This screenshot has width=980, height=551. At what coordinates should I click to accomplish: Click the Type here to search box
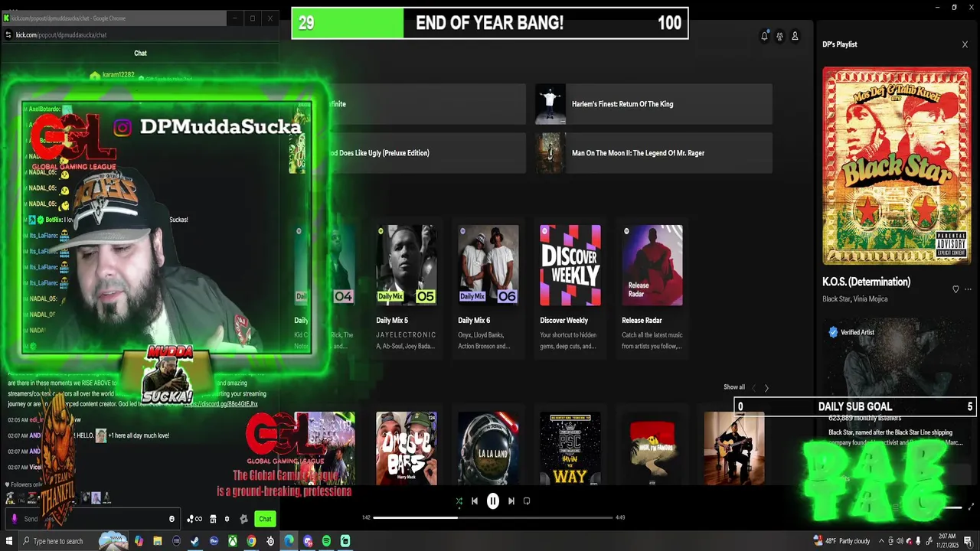click(x=73, y=541)
